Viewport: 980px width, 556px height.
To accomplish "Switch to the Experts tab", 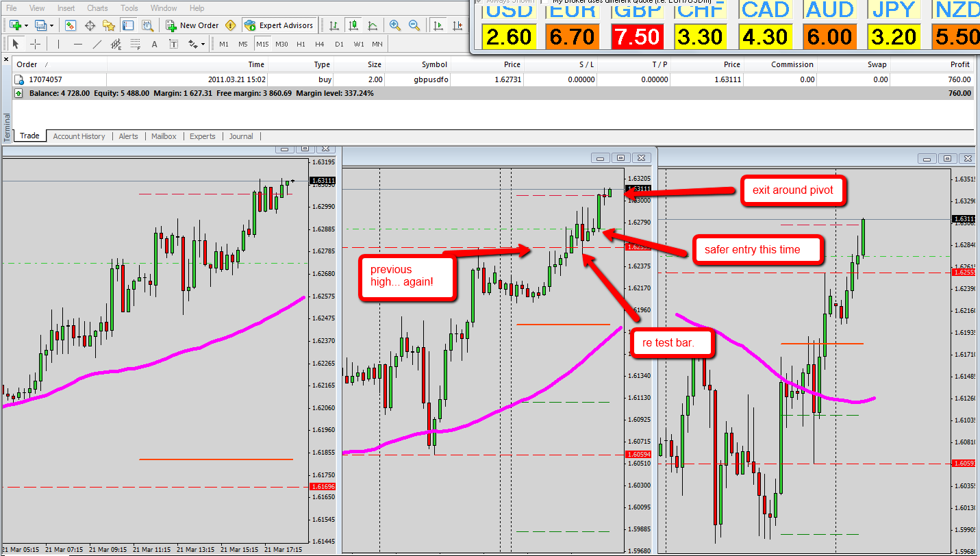I will pos(203,136).
